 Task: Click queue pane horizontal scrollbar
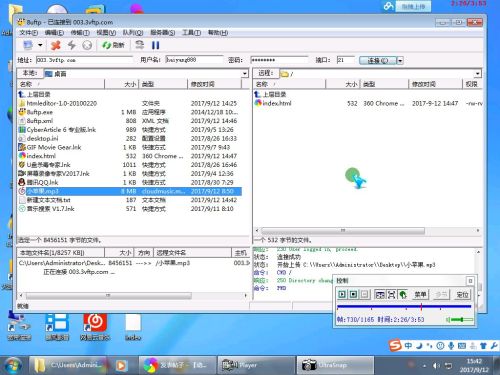pos(109,295)
